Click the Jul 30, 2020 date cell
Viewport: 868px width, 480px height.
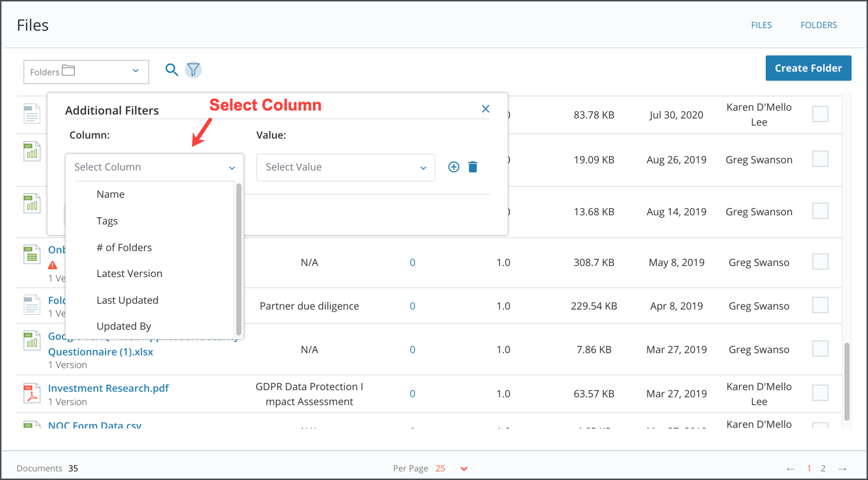[x=676, y=115]
